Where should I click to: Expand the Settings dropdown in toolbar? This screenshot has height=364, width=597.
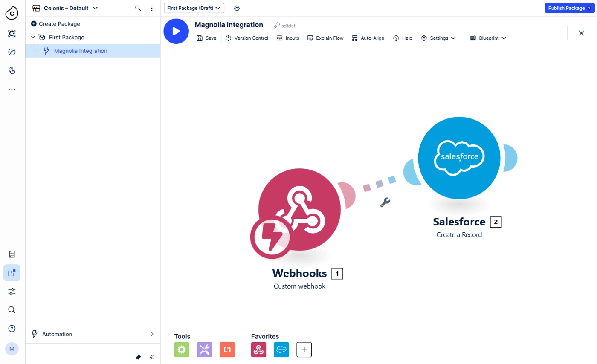pyautogui.click(x=438, y=38)
